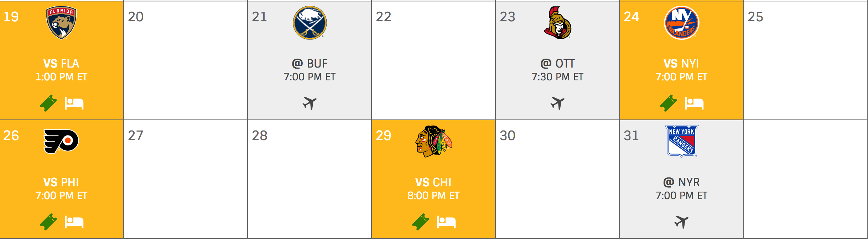
Task: Select the date number 22
Action: click(x=384, y=17)
